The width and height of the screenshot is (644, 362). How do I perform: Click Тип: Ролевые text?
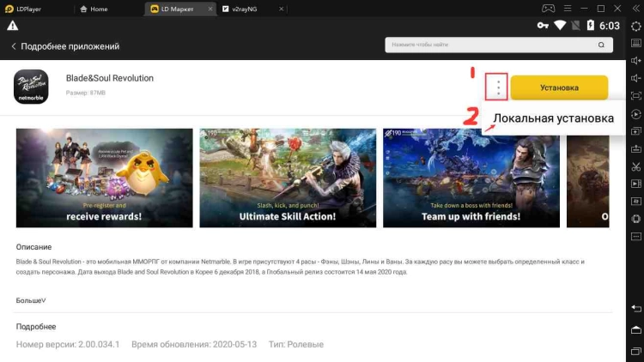[296, 344]
